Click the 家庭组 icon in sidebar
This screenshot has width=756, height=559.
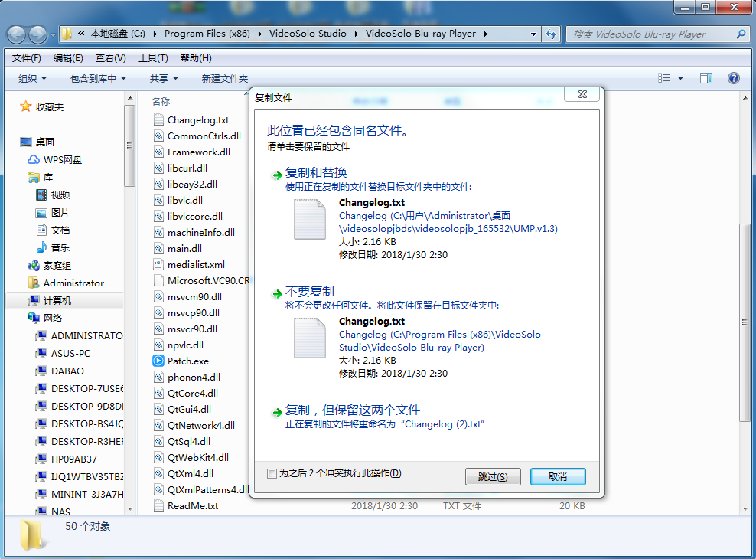pyautogui.click(x=33, y=265)
